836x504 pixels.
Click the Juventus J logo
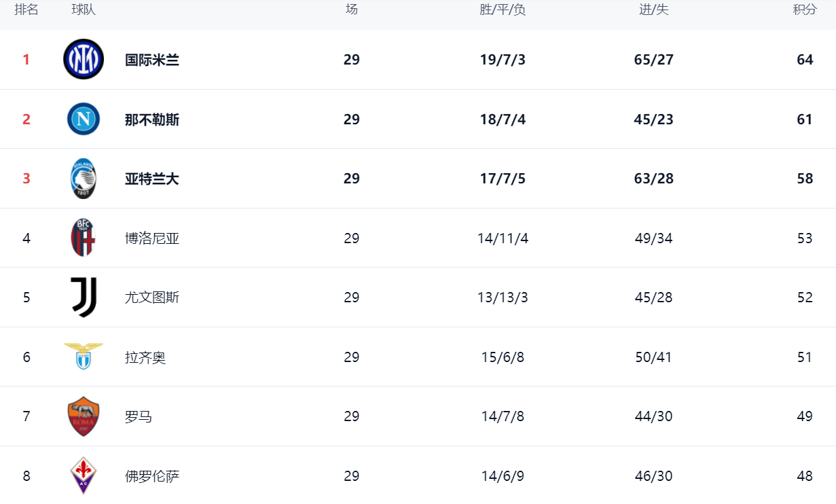pyautogui.click(x=84, y=298)
